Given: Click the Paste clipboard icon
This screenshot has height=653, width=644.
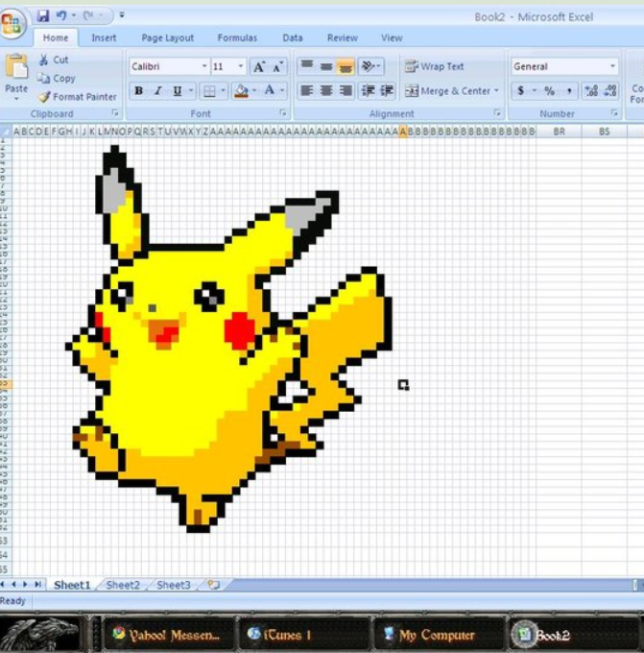Looking at the screenshot, I should click(16, 66).
